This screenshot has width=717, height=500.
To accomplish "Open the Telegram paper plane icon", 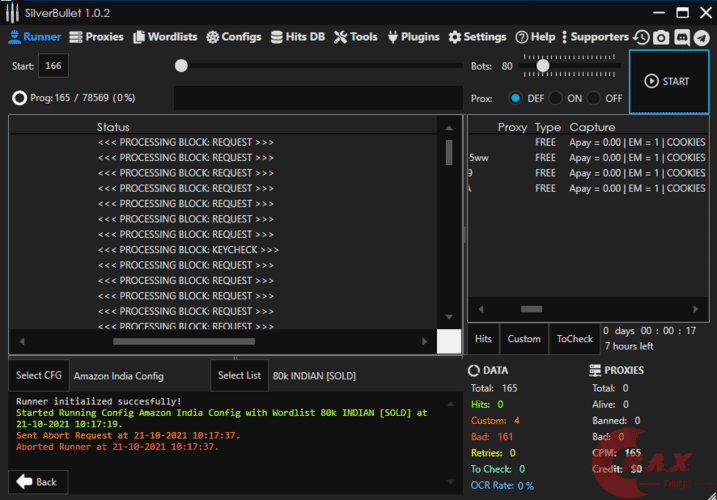I will click(x=701, y=37).
